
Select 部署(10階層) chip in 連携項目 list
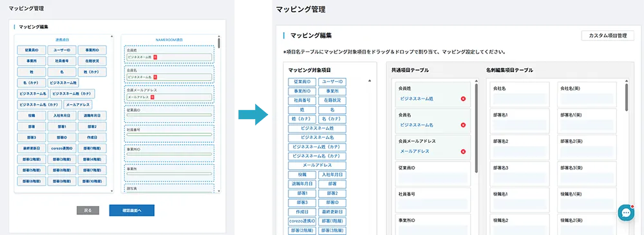click(x=92, y=181)
